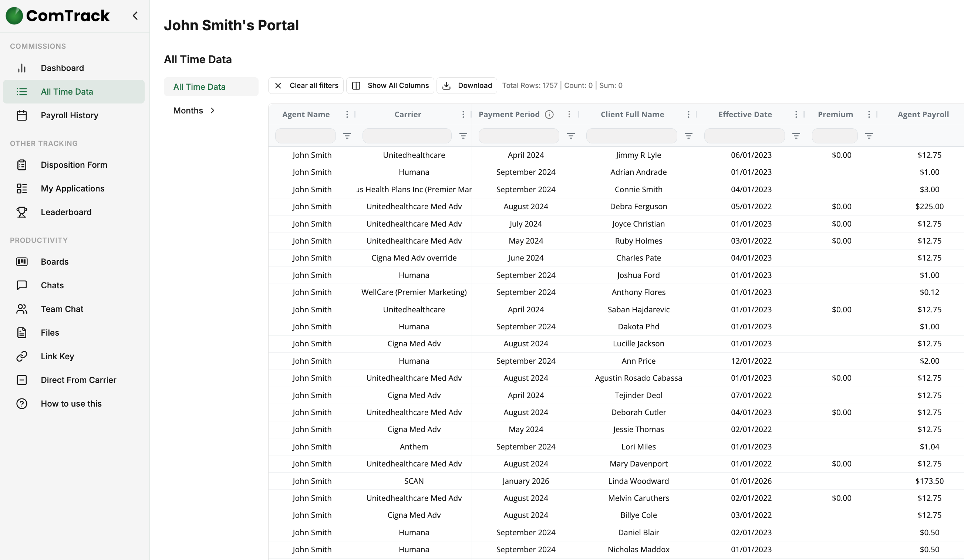The width and height of the screenshot is (964, 560).
Task: Open Leaderboard trophy icon
Action: pos(22,212)
